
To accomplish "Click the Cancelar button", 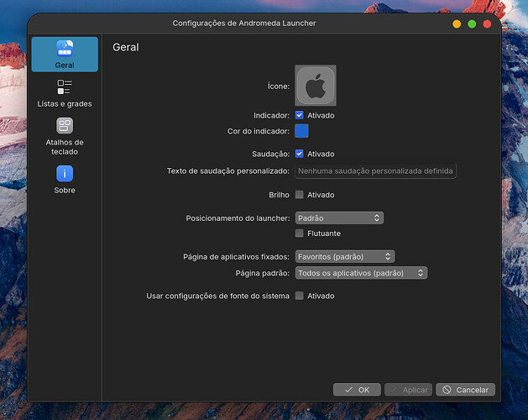I will 465,390.
